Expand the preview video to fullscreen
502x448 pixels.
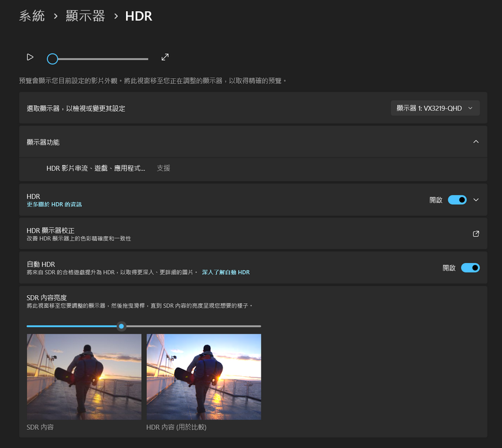point(165,57)
